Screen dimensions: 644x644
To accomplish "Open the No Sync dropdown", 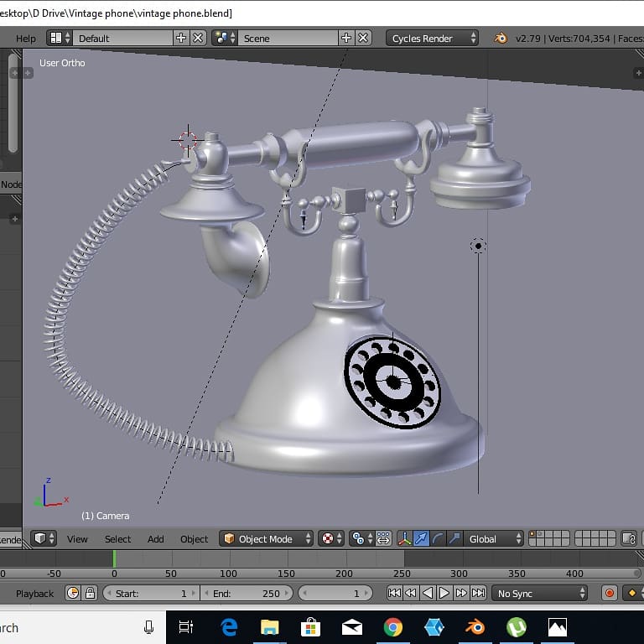I will point(540,593).
